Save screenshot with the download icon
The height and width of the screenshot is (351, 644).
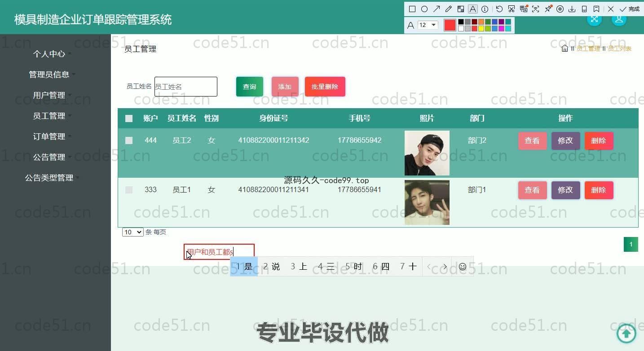tap(572, 9)
